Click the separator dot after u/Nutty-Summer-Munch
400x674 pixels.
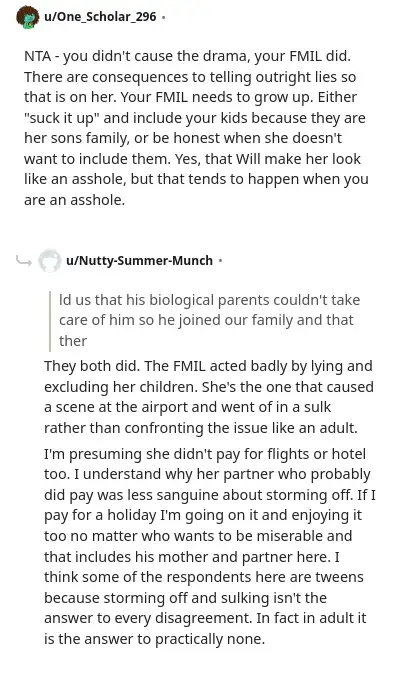point(220,260)
